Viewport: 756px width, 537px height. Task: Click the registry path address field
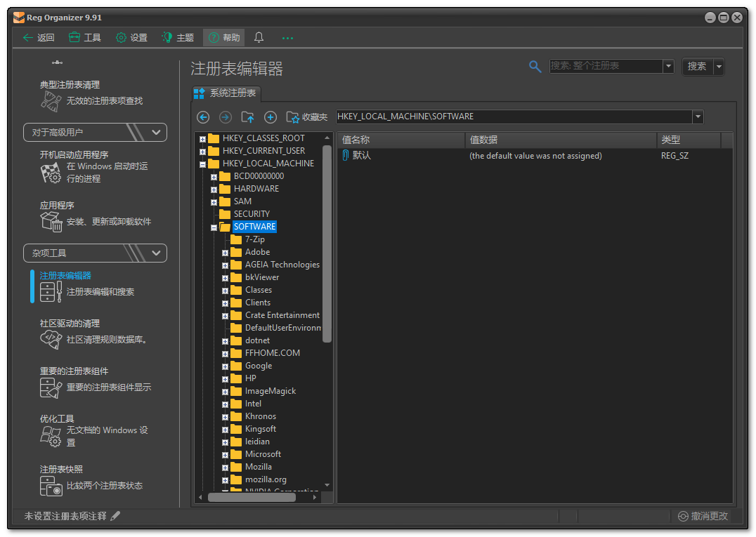point(514,117)
